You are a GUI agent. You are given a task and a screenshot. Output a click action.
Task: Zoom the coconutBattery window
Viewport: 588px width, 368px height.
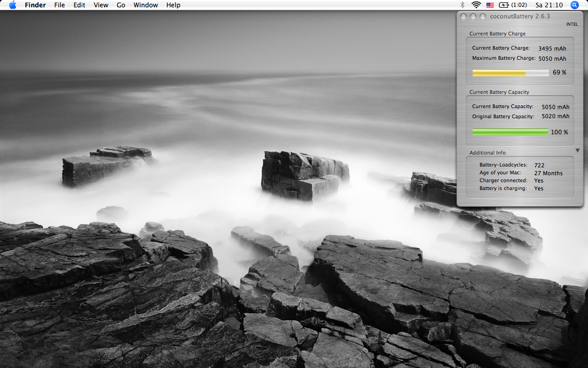(x=482, y=17)
